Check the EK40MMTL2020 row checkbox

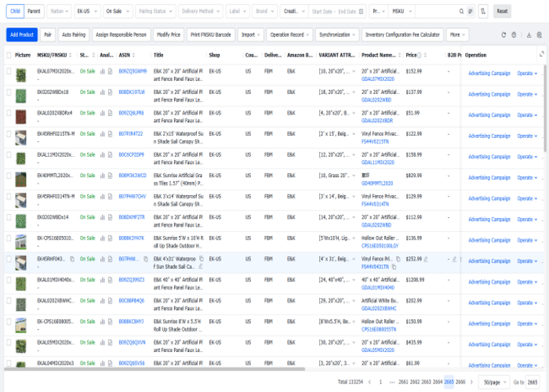tap(9, 176)
